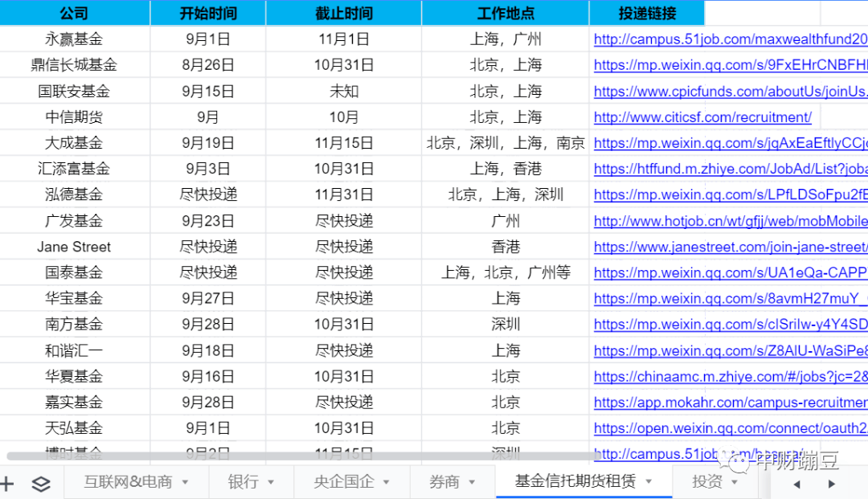Select 9月19日 start date for 大成基金
868x499 pixels.
(208, 143)
